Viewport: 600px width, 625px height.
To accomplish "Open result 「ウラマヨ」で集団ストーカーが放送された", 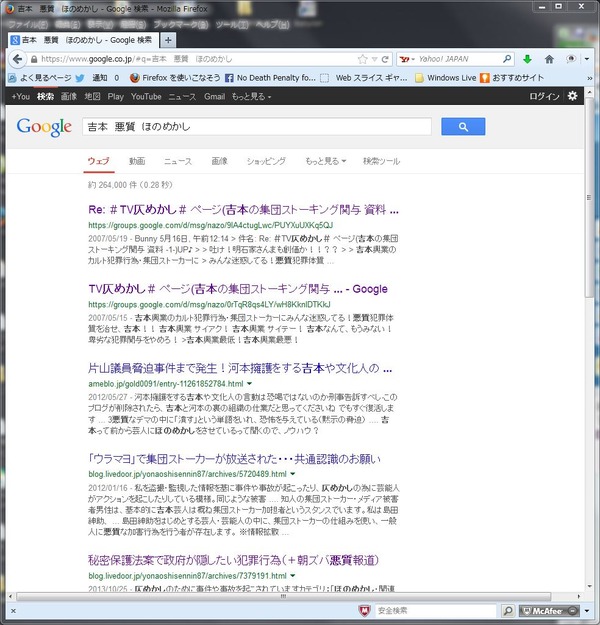I will click(234, 459).
